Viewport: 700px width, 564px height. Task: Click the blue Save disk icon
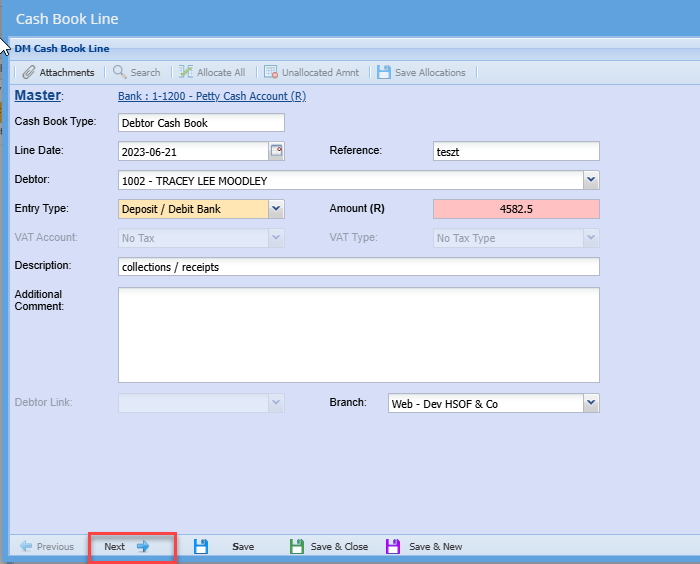tap(201, 547)
